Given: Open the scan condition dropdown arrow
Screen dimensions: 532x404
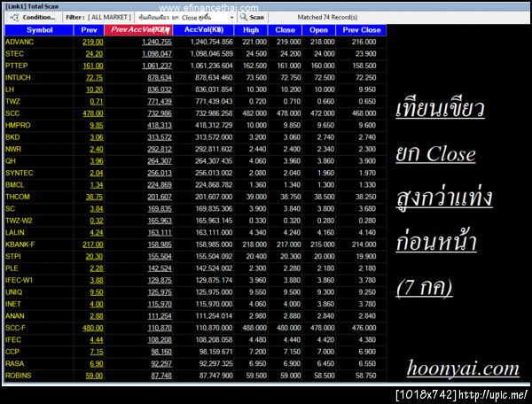Looking at the screenshot, I should coord(231,18).
